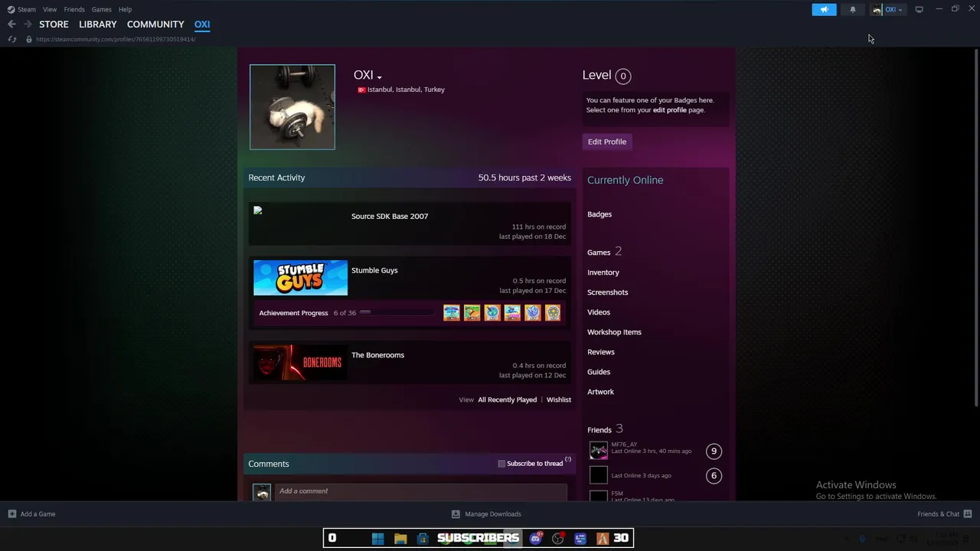
Task: Open the Games 2 list
Action: 604,252
